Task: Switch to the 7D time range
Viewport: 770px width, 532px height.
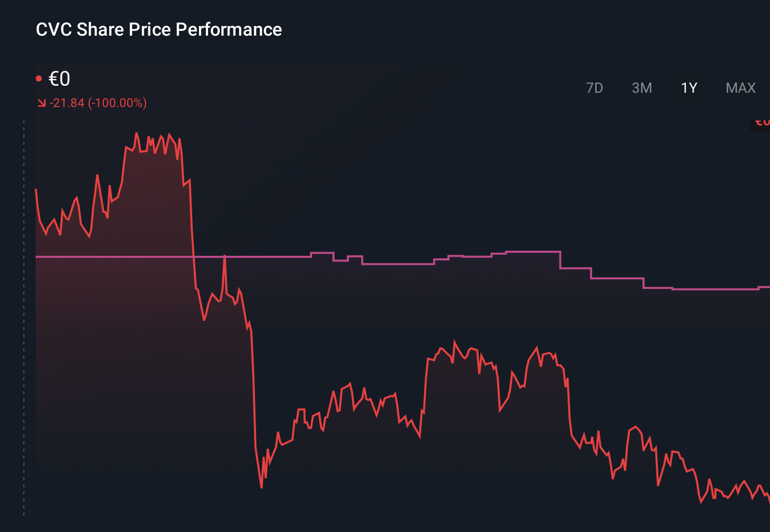Action: [595, 88]
